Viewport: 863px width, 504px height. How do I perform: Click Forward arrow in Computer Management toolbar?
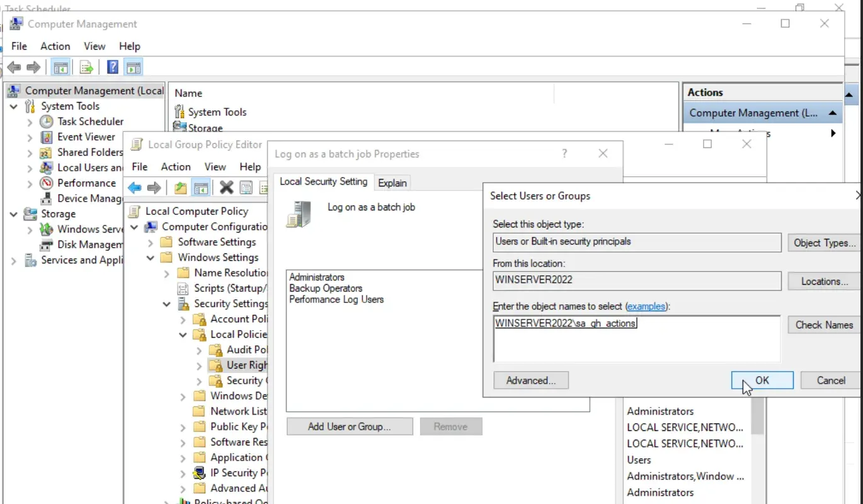click(33, 67)
